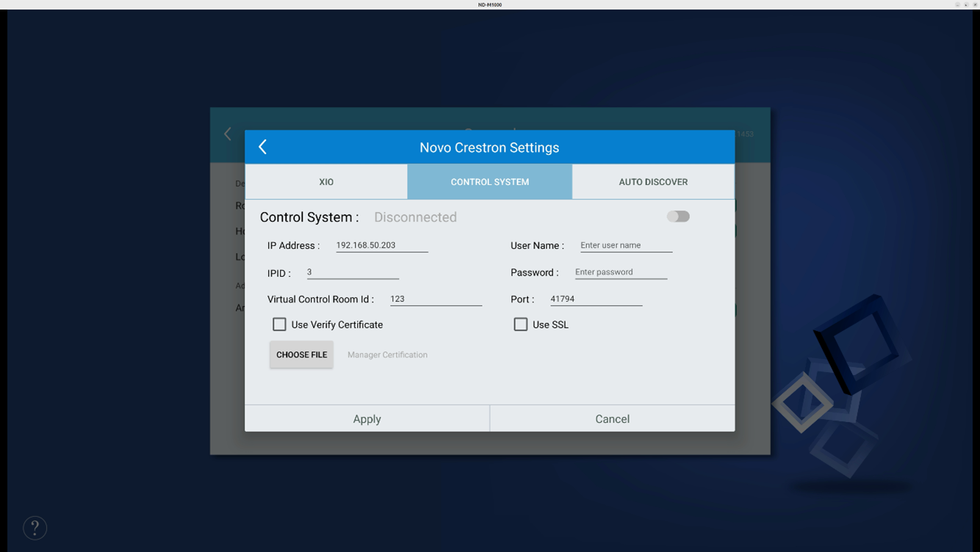Check the Use Verify Certificate box
The width and height of the screenshot is (980, 552).
pos(279,324)
